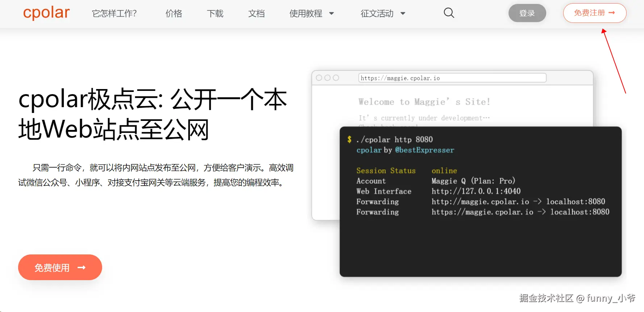Screen dimensions: 644x312
Task: Open the 它怎样工作? menu item
Action: [x=114, y=13]
